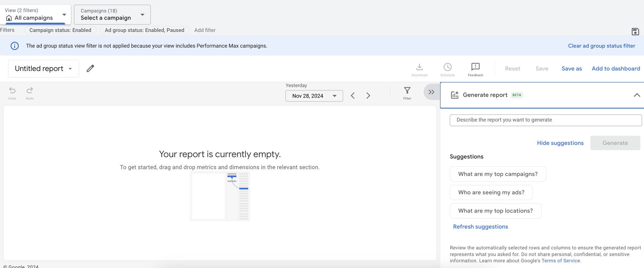
Task: Select 'What are my top campaigns?' suggestion
Action: tap(498, 174)
